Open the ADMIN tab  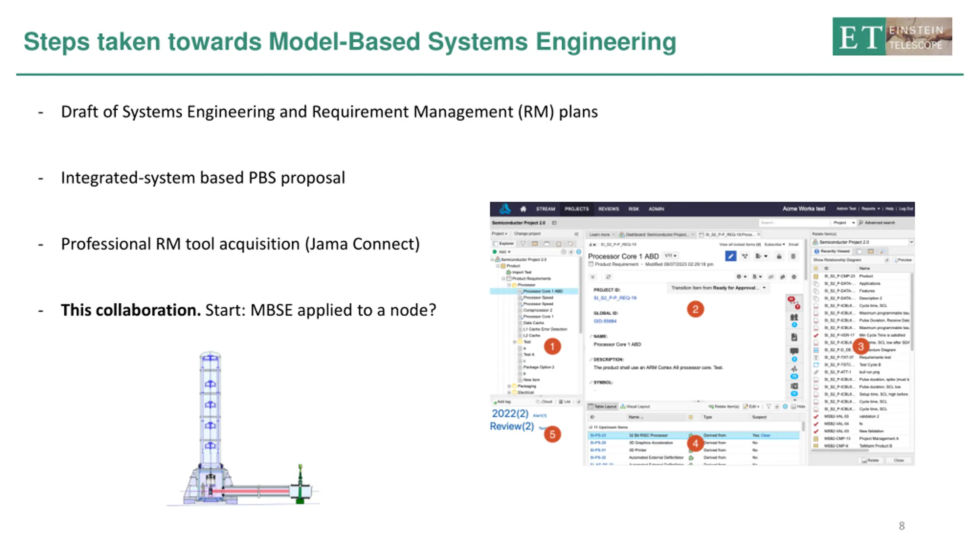click(656, 209)
